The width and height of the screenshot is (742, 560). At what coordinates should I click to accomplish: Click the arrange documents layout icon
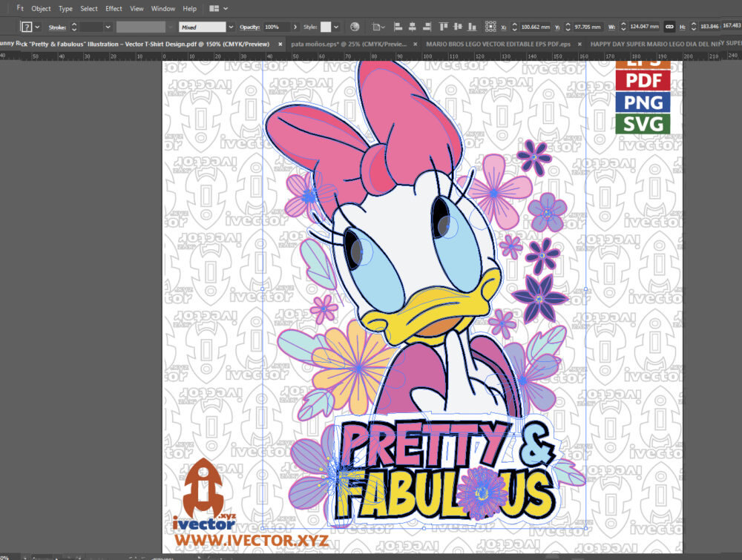tap(214, 8)
